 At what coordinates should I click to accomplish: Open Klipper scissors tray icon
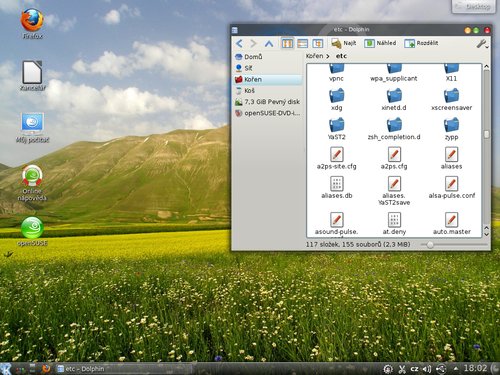pyautogui.click(x=402, y=369)
